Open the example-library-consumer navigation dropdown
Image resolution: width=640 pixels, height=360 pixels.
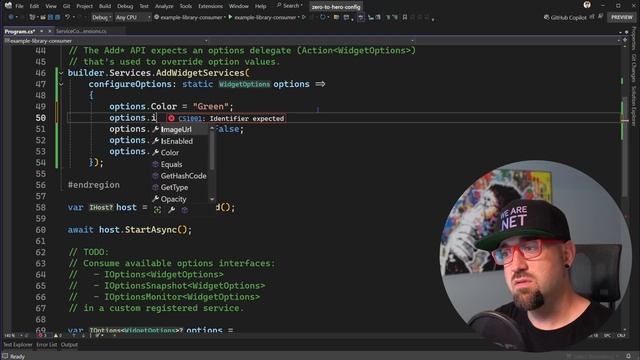tap(106, 41)
